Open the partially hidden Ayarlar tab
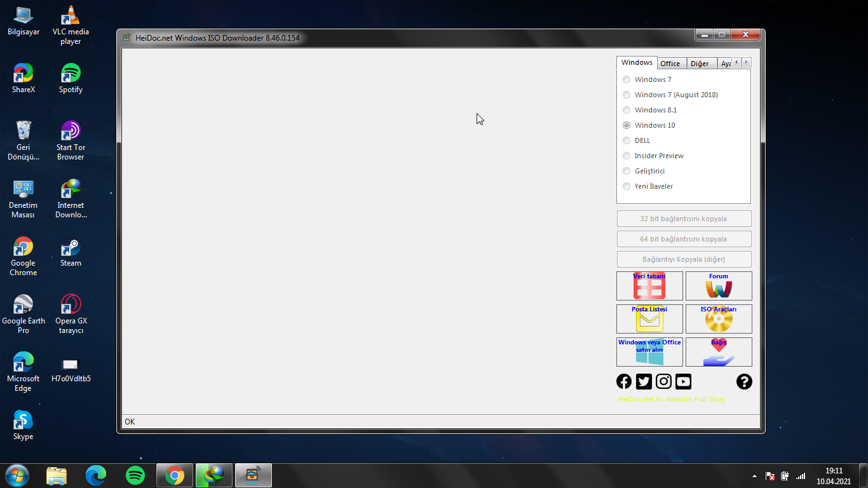 724,64
